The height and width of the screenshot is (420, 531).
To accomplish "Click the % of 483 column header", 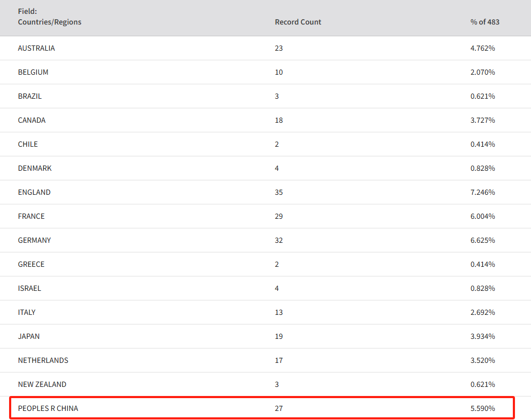I will [x=485, y=22].
